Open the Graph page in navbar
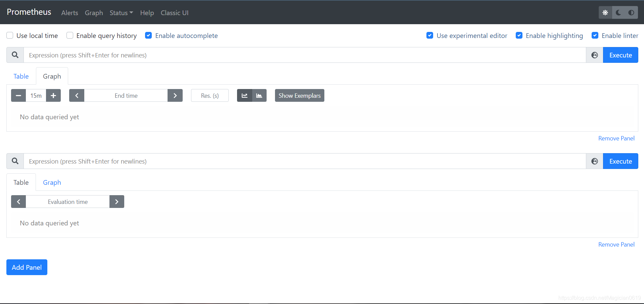Screen dimensions: 644x304 [94, 13]
